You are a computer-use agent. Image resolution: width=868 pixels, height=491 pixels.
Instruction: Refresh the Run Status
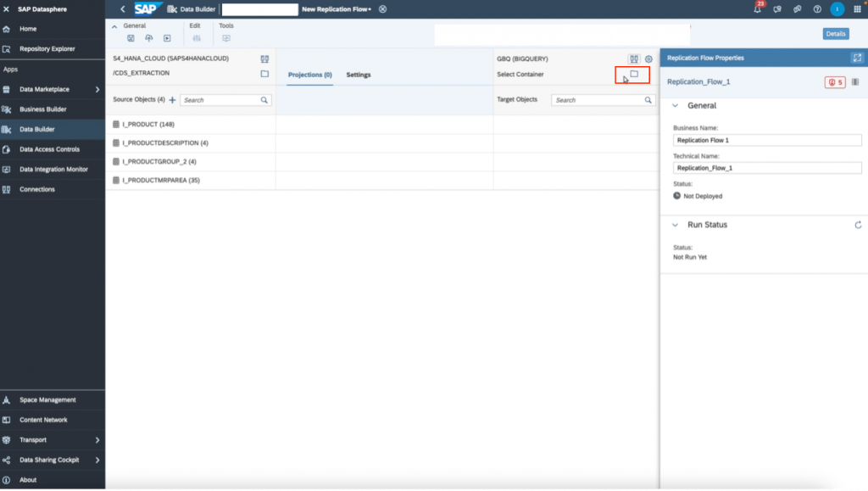pos(858,225)
